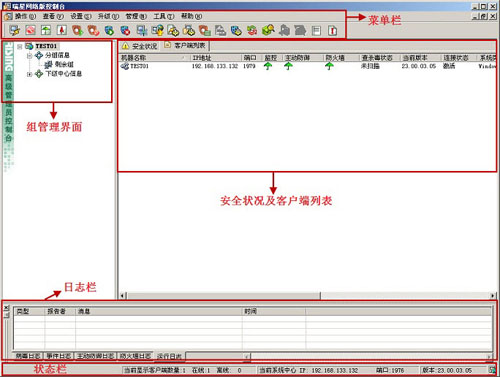Open the 管理 menu
Screen dimensions: 500x377
click(x=136, y=16)
